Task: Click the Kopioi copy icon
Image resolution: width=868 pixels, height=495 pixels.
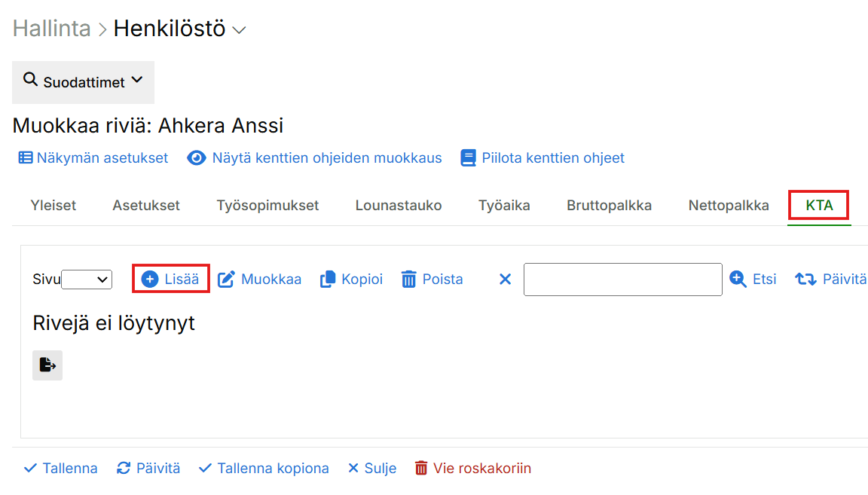Action: (x=328, y=280)
